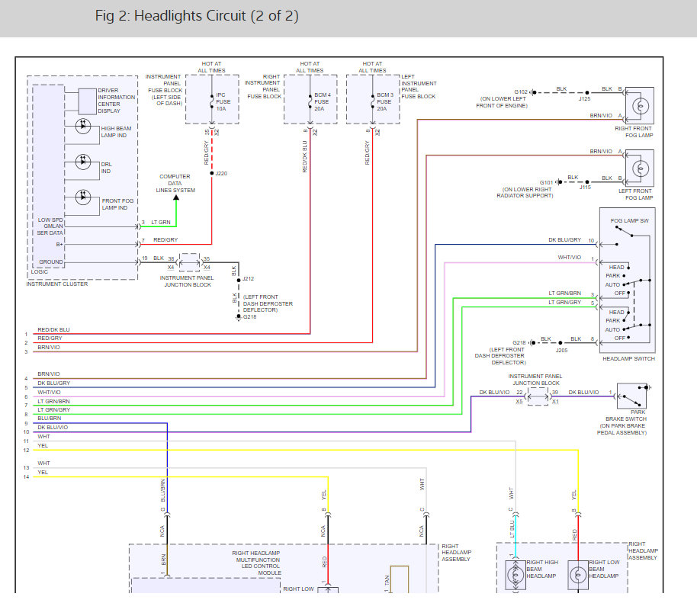The width and height of the screenshot is (697, 616).
Task: Click the Driver Information Center Display box
Action: [108, 100]
